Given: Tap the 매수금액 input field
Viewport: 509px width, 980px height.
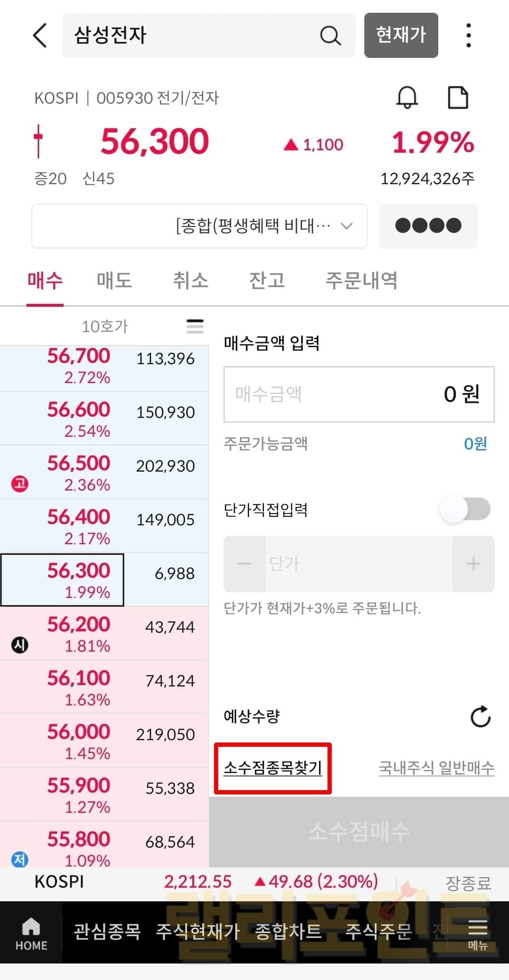Looking at the screenshot, I should (359, 394).
